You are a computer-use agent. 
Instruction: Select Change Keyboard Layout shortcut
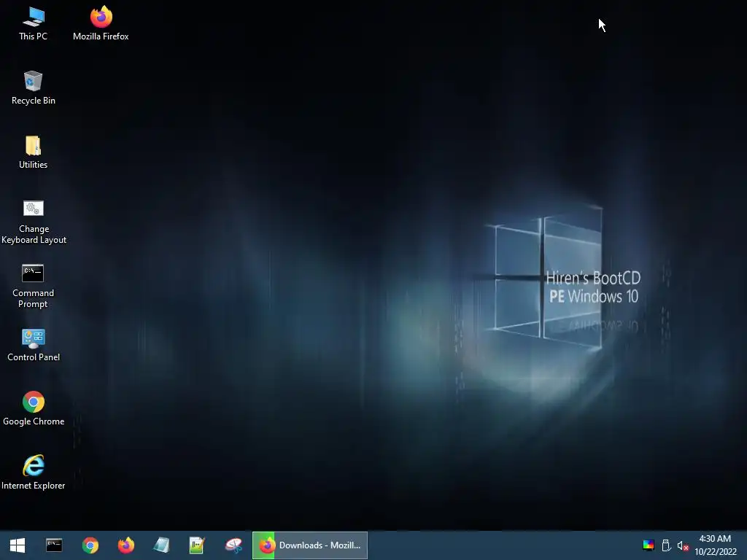coord(34,222)
